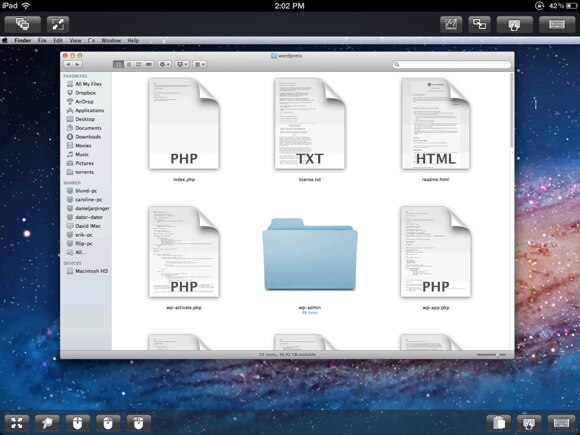Tap the diagonal arrows fullscreen icon in the top toolbar
The width and height of the screenshot is (580, 435).
point(58,24)
